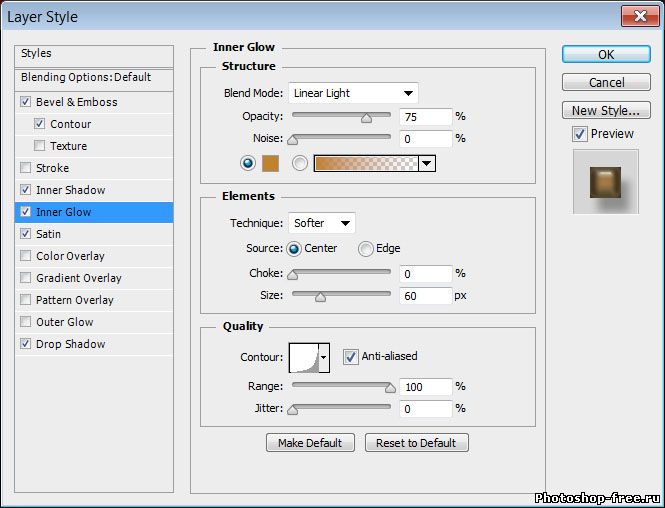
Task: Click the Contour curve thumbnail
Action: tap(303, 357)
